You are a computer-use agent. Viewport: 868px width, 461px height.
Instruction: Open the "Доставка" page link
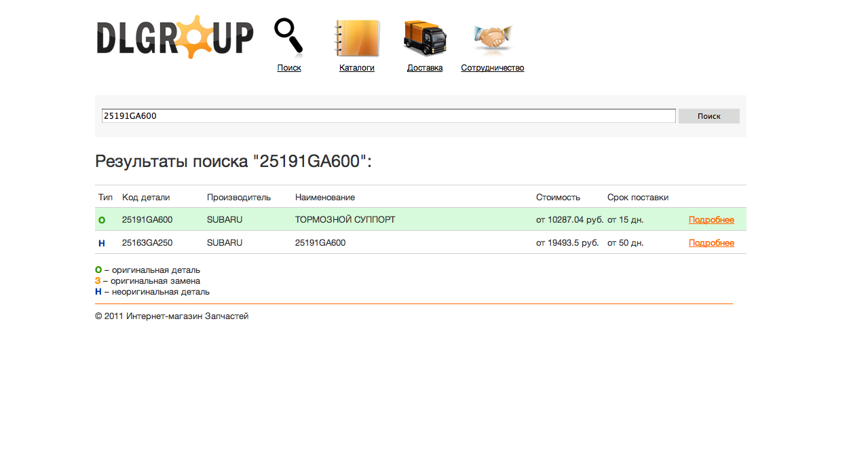425,67
